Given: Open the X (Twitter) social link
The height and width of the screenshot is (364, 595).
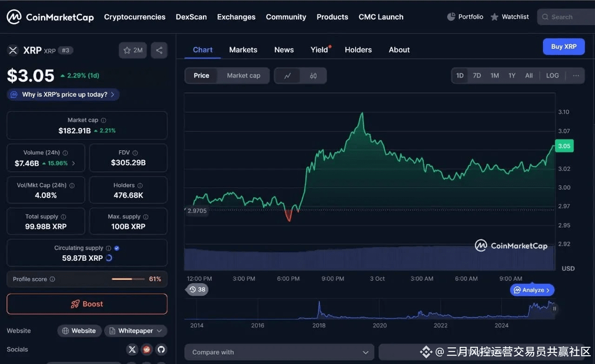Looking at the screenshot, I should tap(132, 350).
